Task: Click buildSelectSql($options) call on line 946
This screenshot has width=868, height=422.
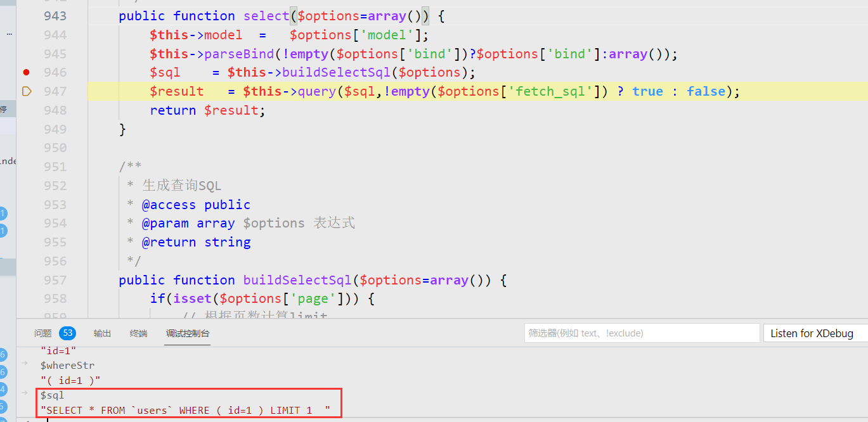Action: (379, 72)
